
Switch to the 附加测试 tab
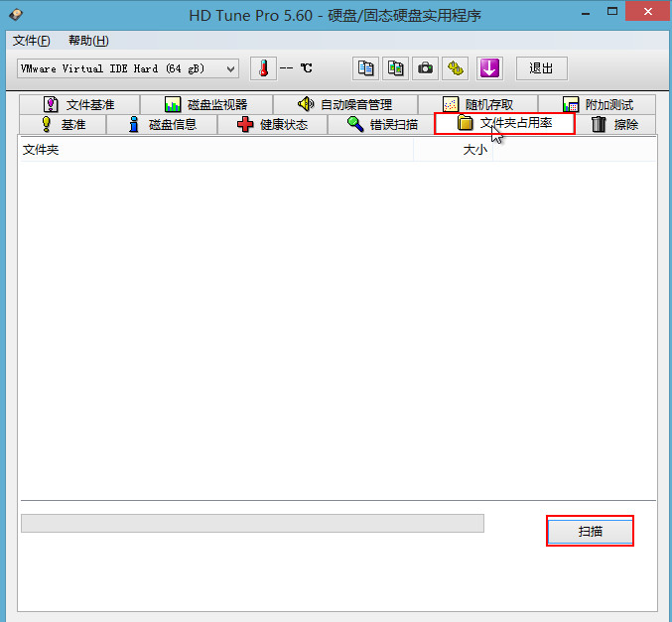[x=597, y=104]
